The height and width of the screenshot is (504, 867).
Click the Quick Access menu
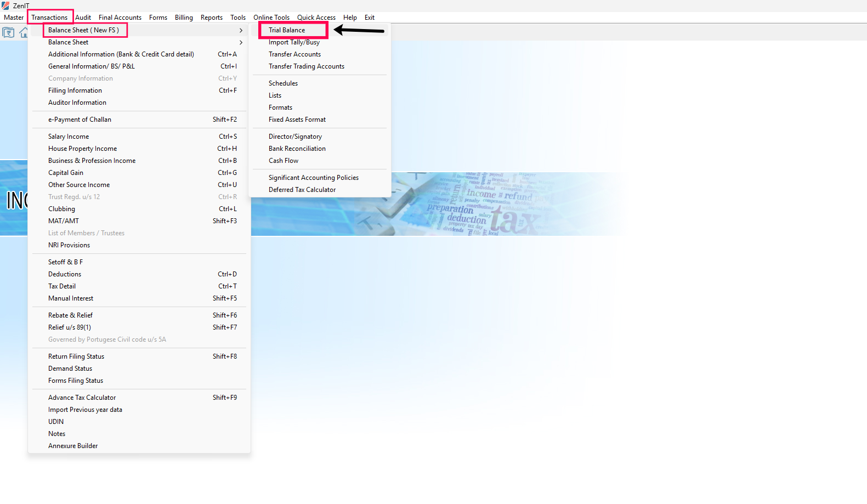(x=316, y=18)
